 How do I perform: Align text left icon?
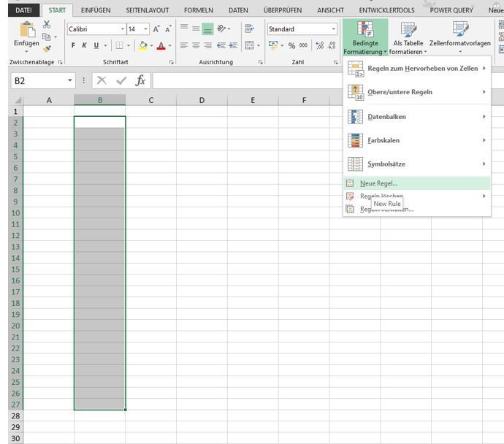[184, 45]
